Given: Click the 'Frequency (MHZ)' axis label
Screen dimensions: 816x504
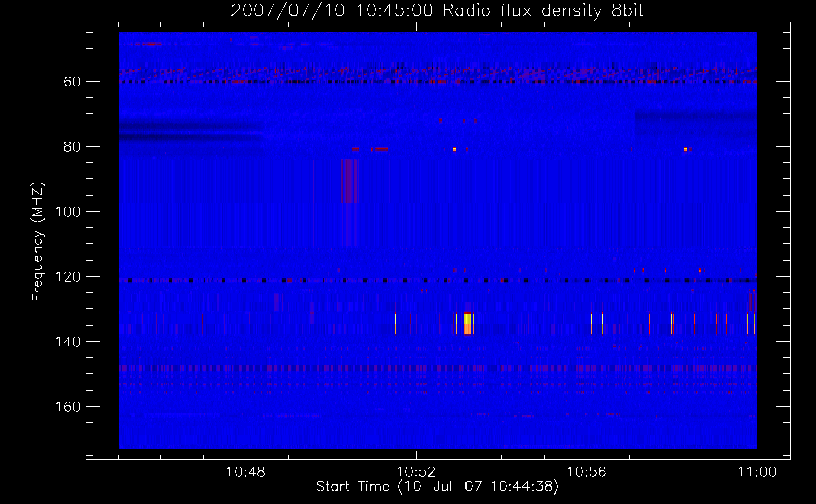Looking at the screenshot, I should click(38, 242).
